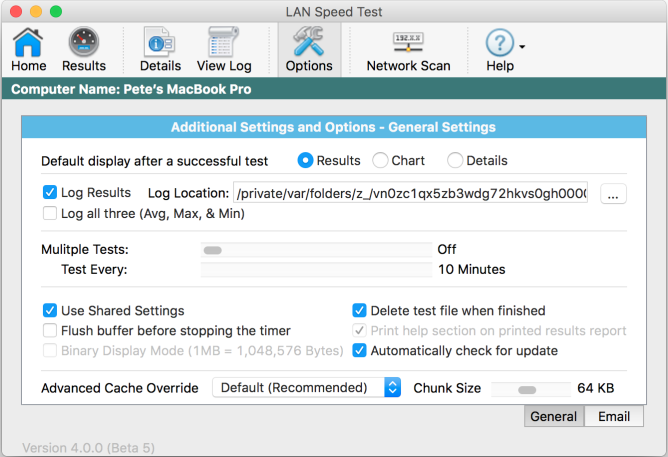The width and height of the screenshot is (668, 457).
Task: Select the Options tools icon
Action: point(309,41)
